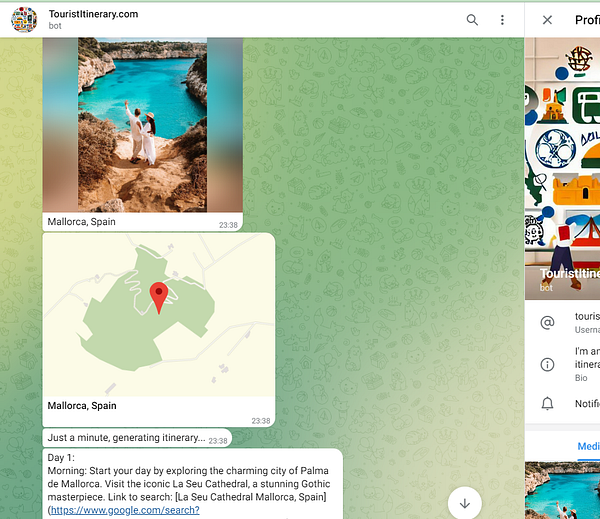
Task: Click the 'Mallorca, Spain' photo caption
Action: coord(82,222)
